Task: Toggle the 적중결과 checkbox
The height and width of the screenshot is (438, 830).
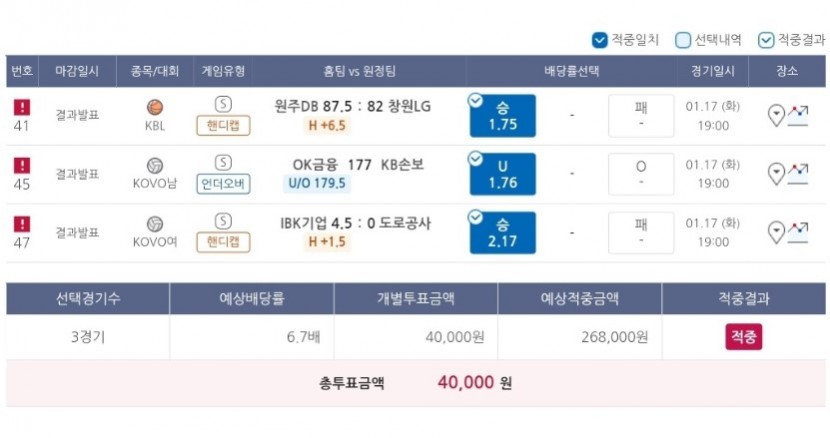Action: (765, 40)
